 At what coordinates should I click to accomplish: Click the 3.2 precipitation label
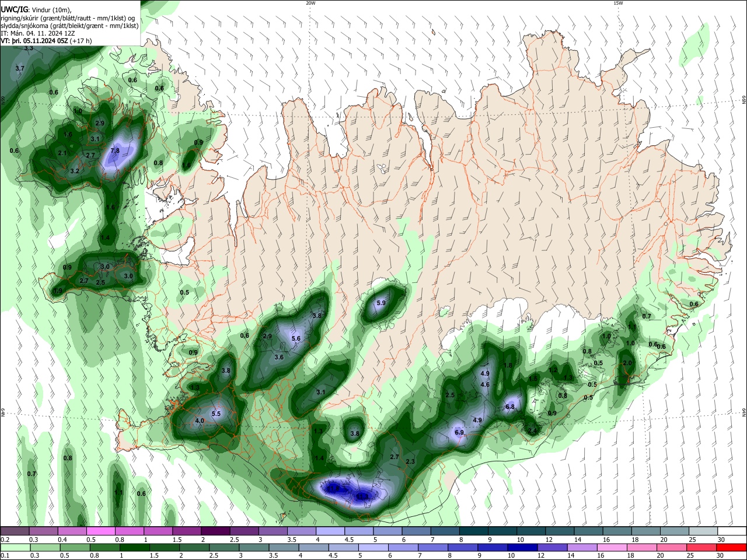coord(75,171)
